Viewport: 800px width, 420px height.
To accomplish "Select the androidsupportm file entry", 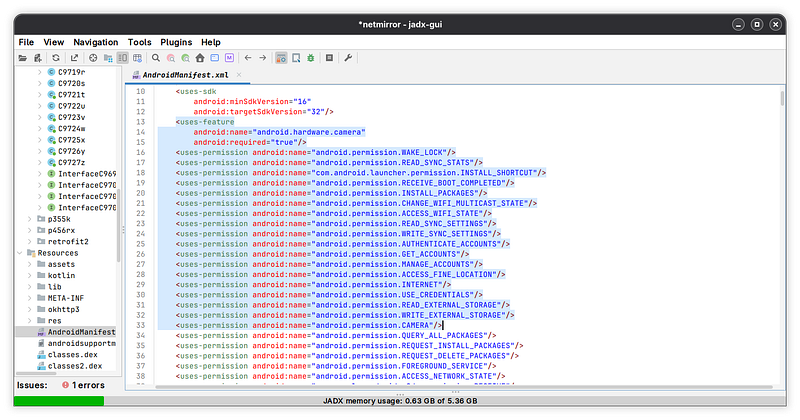I will 82,343.
